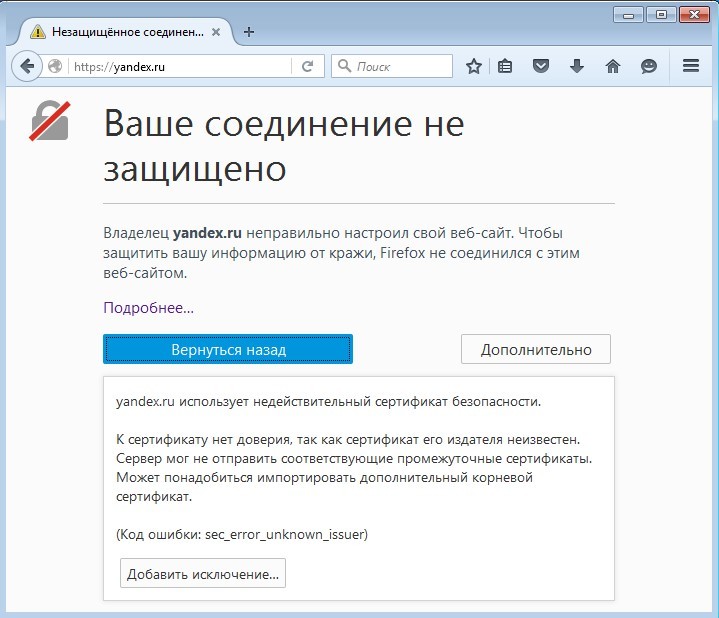
Task: Open the 'Подробнее...' link
Action: point(149,308)
